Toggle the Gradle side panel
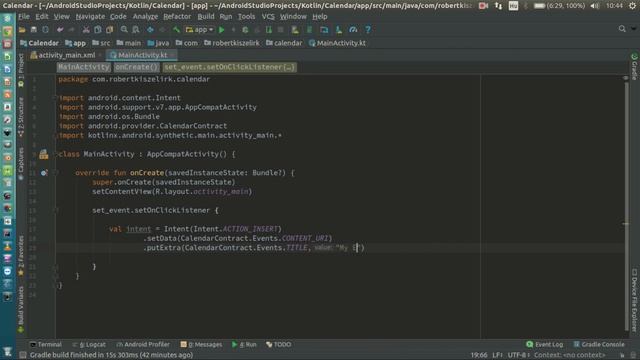This screenshot has width=640, height=360. pos(635,67)
